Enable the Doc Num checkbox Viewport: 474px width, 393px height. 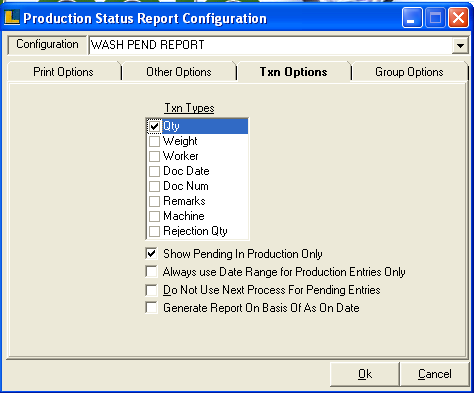[154, 186]
